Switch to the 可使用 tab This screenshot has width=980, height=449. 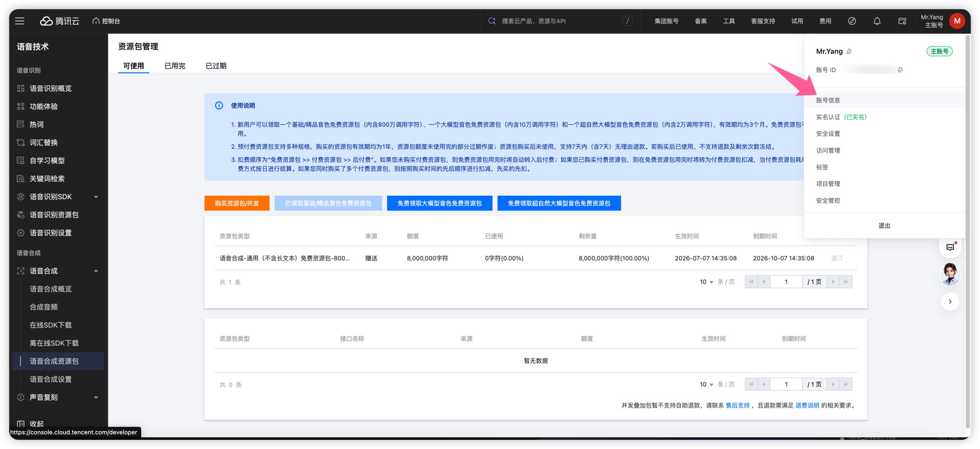point(133,66)
